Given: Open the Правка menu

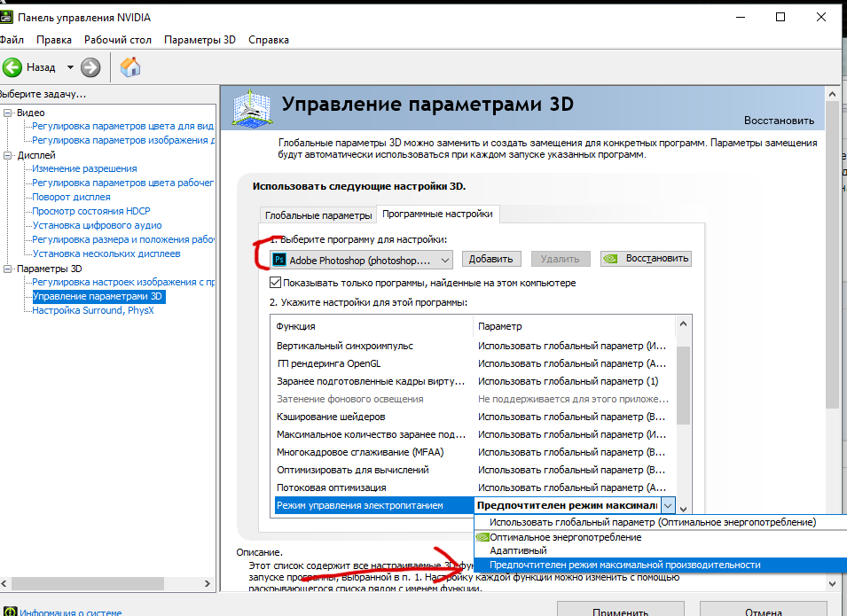Looking at the screenshot, I should tap(54, 40).
